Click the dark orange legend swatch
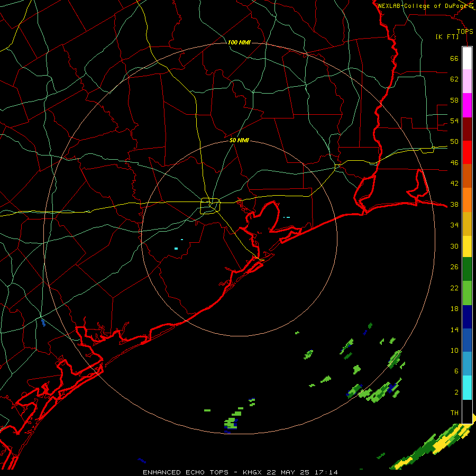The height and width of the screenshot is (476, 476). (x=467, y=176)
